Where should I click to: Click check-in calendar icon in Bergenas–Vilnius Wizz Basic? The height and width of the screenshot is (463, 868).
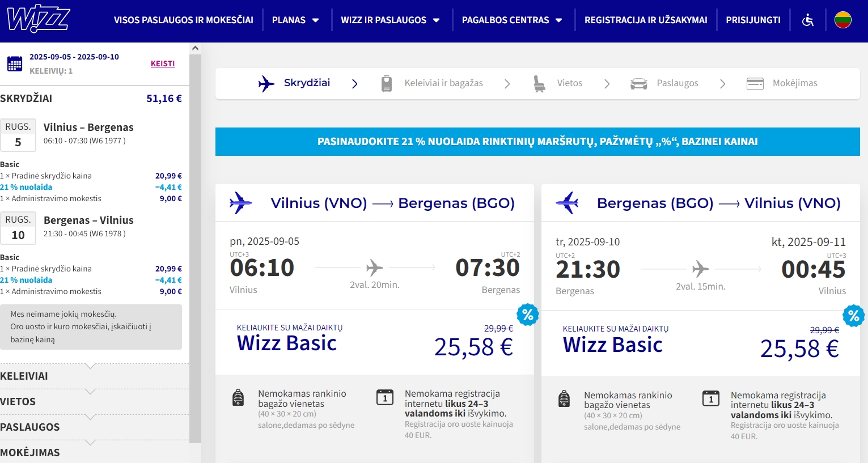pos(711,398)
